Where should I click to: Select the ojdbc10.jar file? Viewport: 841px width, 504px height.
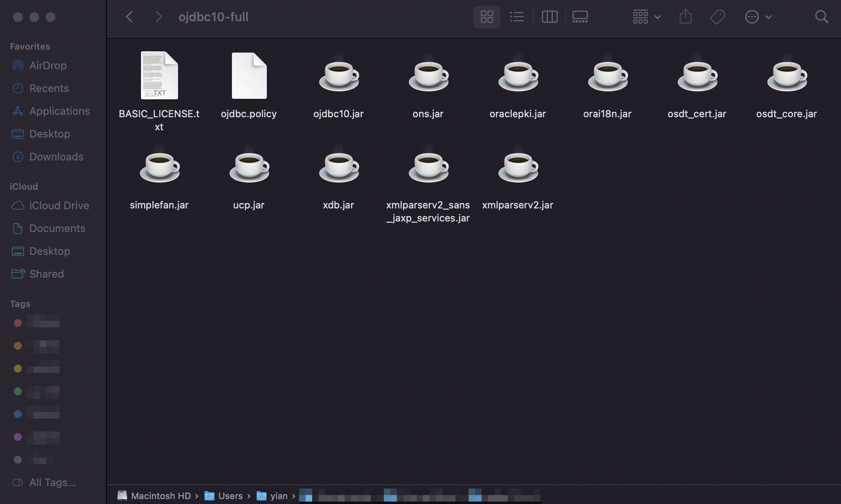(338, 76)
